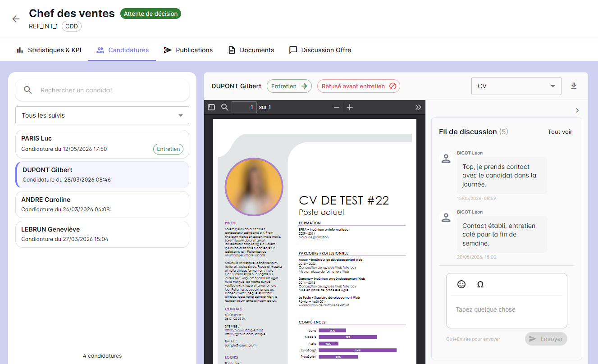
Task: Toggle the PDF viewer sidebar
Action: [211, 107]
